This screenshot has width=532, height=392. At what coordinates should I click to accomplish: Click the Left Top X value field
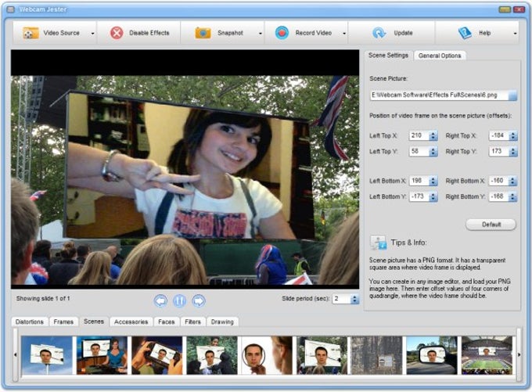coord(419,135)
